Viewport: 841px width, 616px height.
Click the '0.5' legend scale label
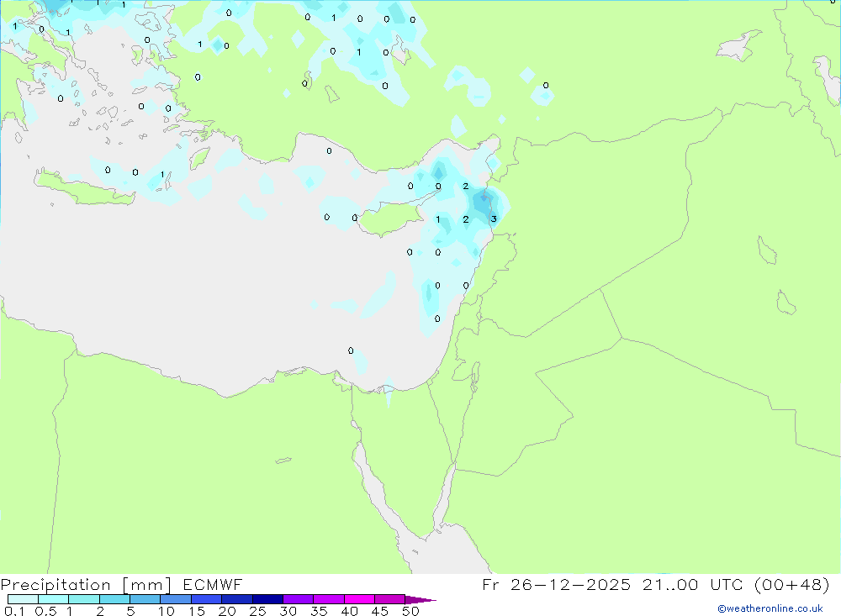pos(45,611)
